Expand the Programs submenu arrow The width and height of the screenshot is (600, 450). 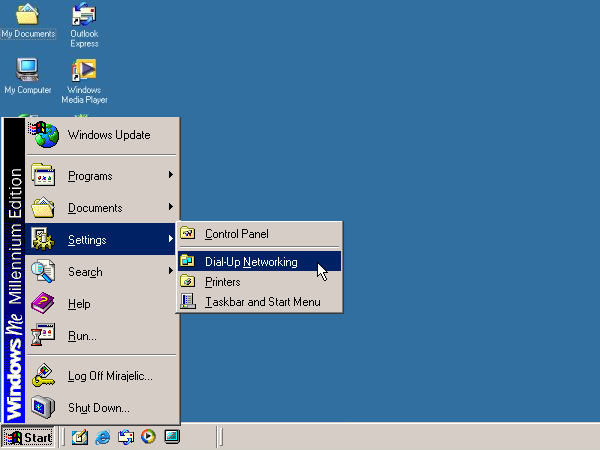coord(171,176)
